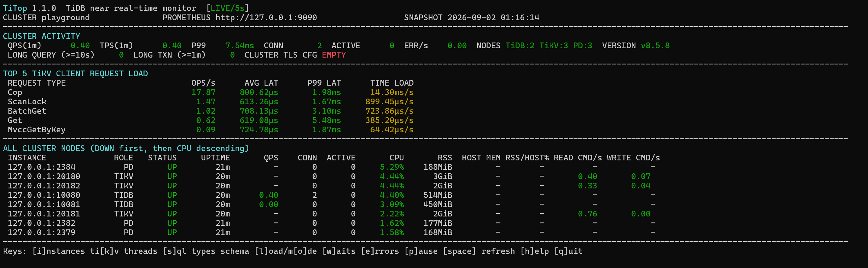Click the ROLE column header
This screenshot has height=268, width=868.
pyautogui.click(x=124, y=158)
